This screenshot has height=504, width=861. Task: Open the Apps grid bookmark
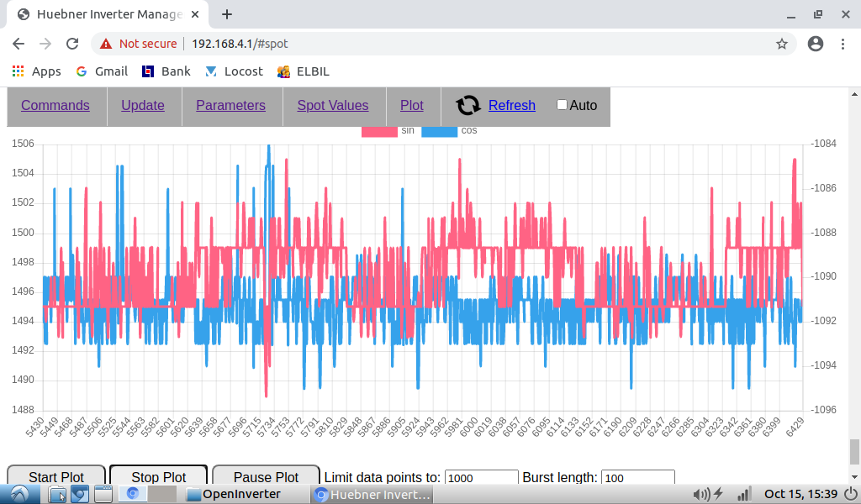pos(36,71)
